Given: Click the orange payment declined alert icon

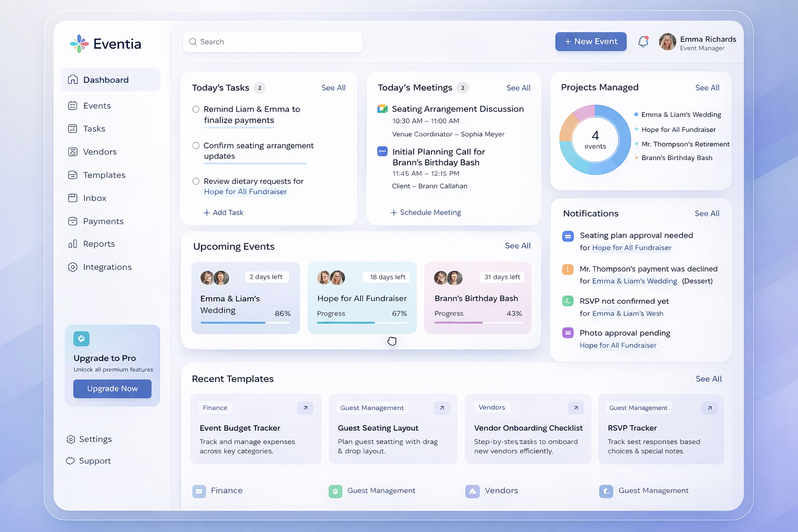Looking at the screenshot, I should point(568,269).
